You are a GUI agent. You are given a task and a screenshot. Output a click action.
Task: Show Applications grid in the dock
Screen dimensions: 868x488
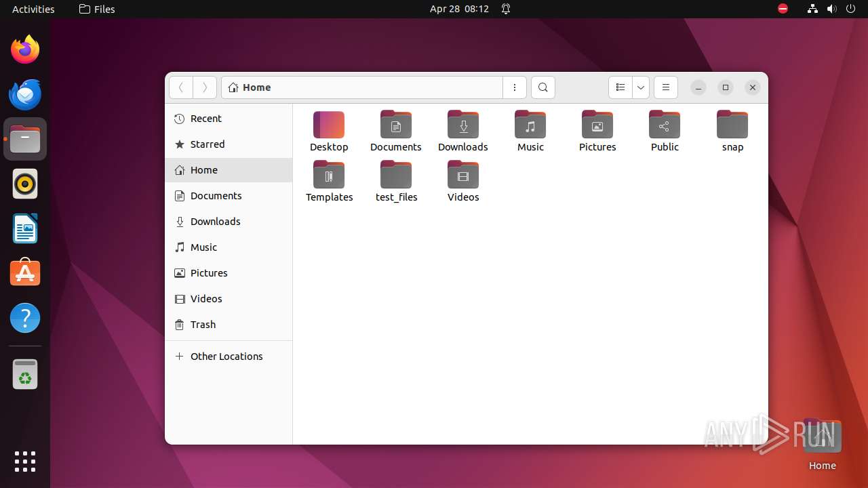[25, 462]
